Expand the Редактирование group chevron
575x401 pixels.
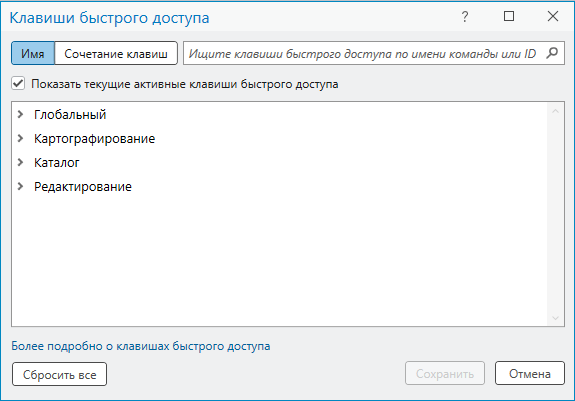[x=21, y=186]
